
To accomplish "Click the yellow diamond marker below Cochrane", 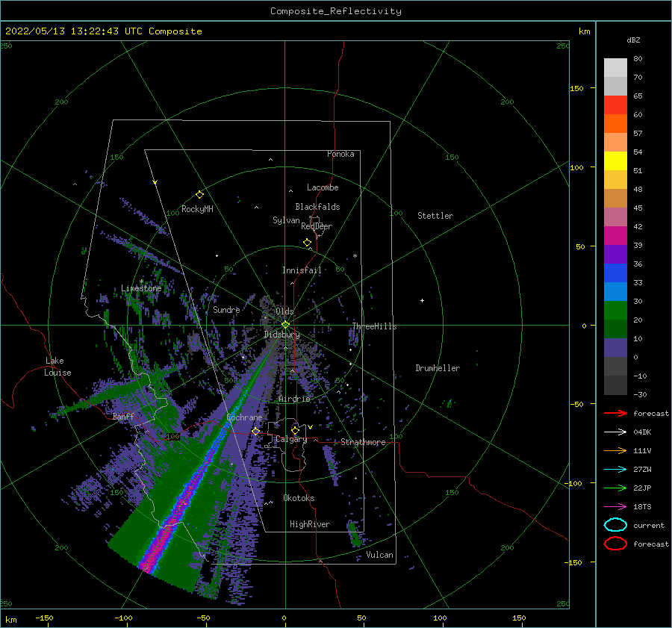I will pyautogui.click(x=255, y=432).
